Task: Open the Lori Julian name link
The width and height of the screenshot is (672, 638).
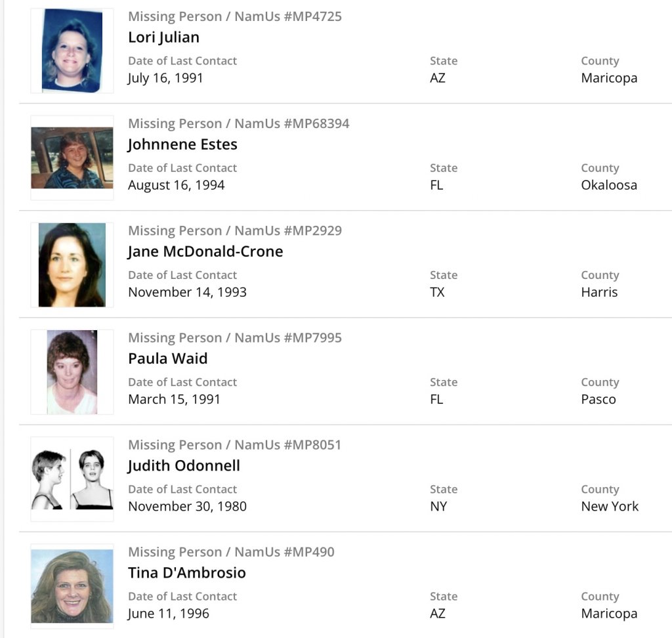Action: point(163,37)
